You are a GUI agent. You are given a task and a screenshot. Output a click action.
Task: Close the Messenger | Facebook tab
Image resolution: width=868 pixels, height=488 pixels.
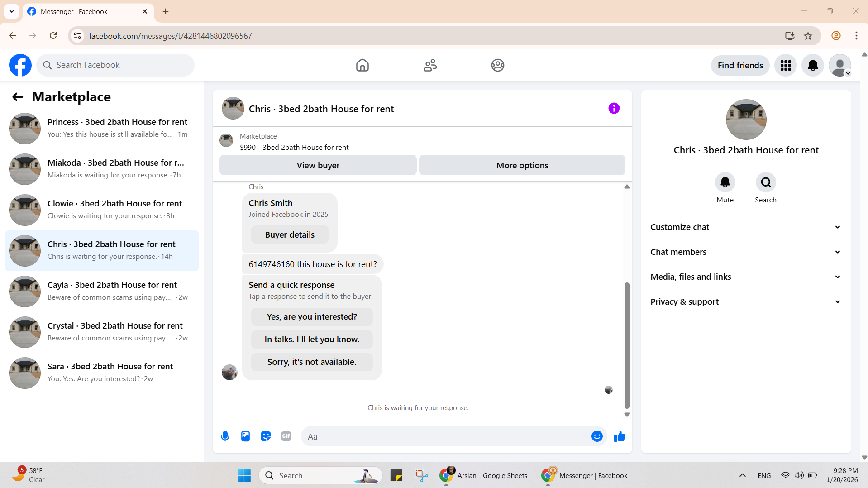tap(145, 11)
